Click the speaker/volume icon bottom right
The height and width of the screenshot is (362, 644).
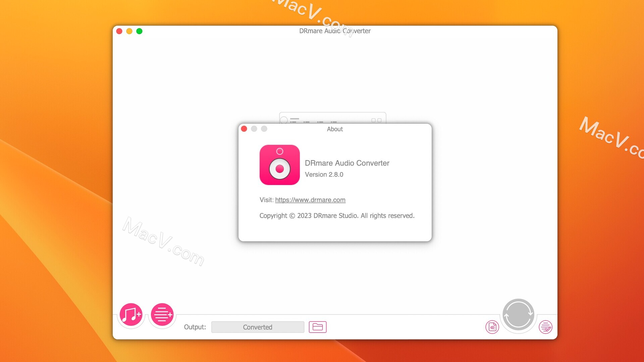pos(492,327)
